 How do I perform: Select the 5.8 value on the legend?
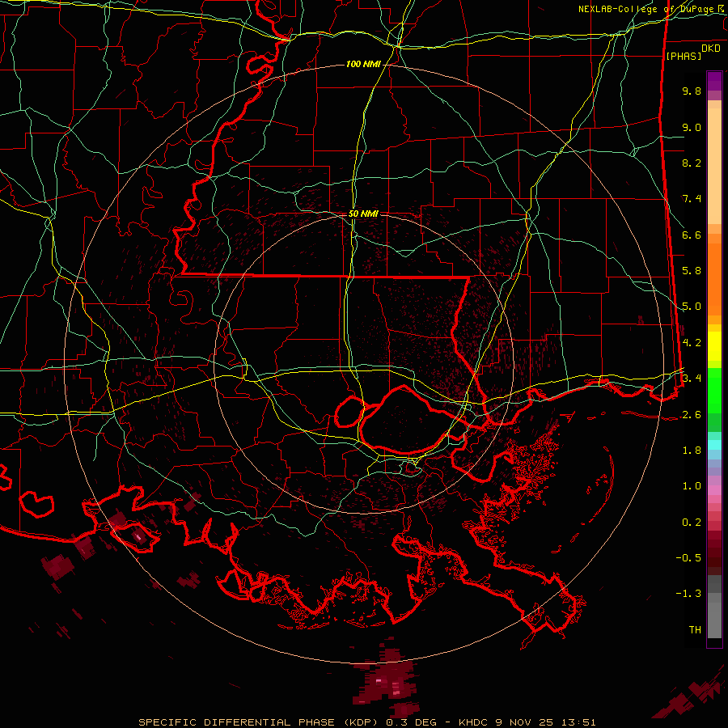click(692, 271)
